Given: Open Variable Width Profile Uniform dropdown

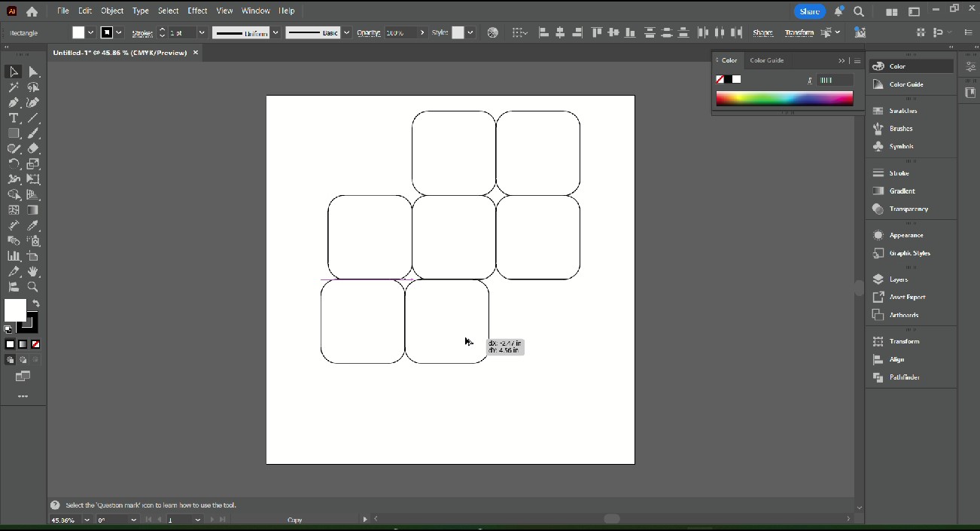Looking at the screenshot, I should tap(275, 32).
